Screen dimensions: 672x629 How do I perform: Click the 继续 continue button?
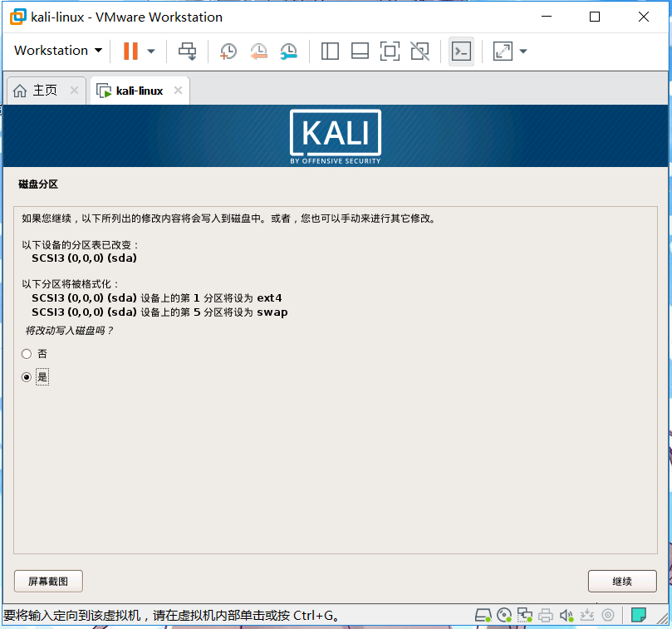[x=622, y=582]
